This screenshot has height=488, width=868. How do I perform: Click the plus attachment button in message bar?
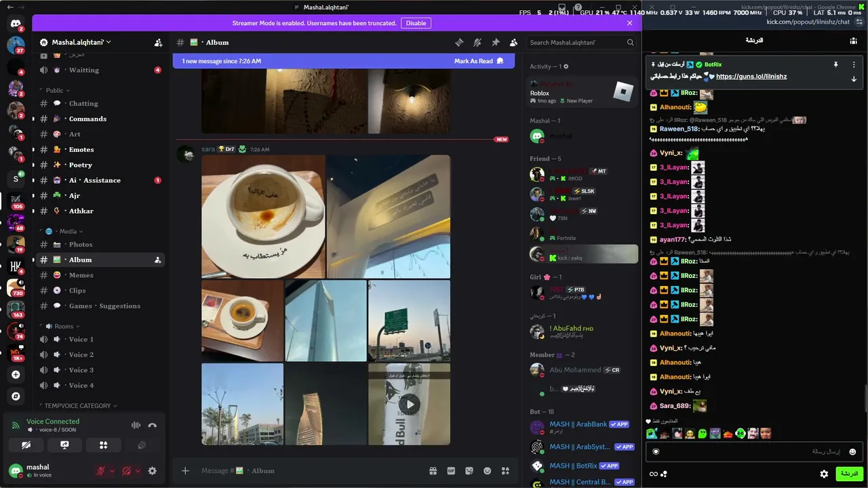click(x=185, y=471)
